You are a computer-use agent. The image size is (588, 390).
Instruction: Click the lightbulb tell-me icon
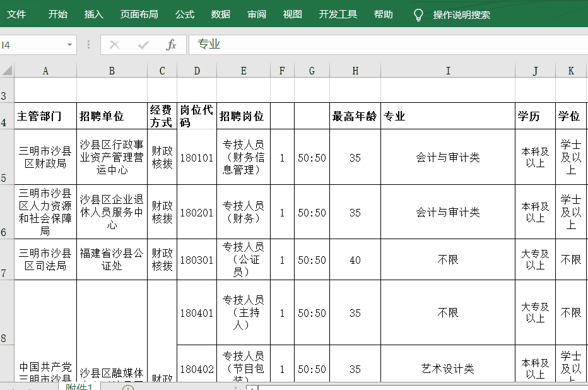tap(418, 15)
